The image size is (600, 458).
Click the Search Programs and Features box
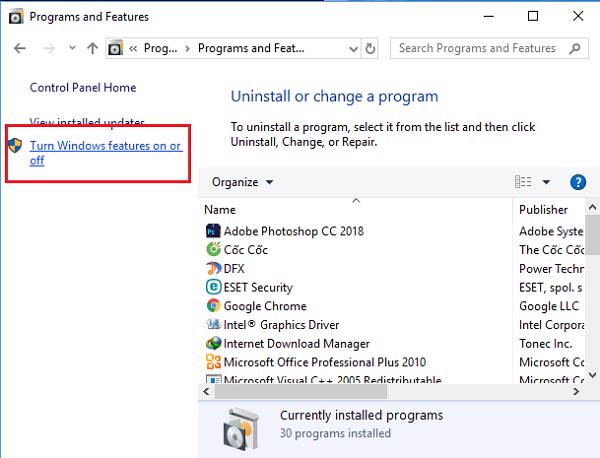click(x=478, y=48)
